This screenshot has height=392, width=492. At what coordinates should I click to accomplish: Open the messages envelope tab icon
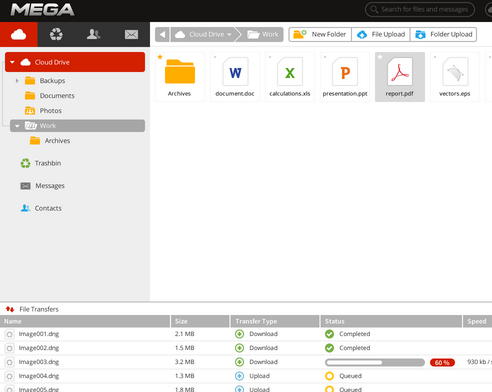(131, 34)
